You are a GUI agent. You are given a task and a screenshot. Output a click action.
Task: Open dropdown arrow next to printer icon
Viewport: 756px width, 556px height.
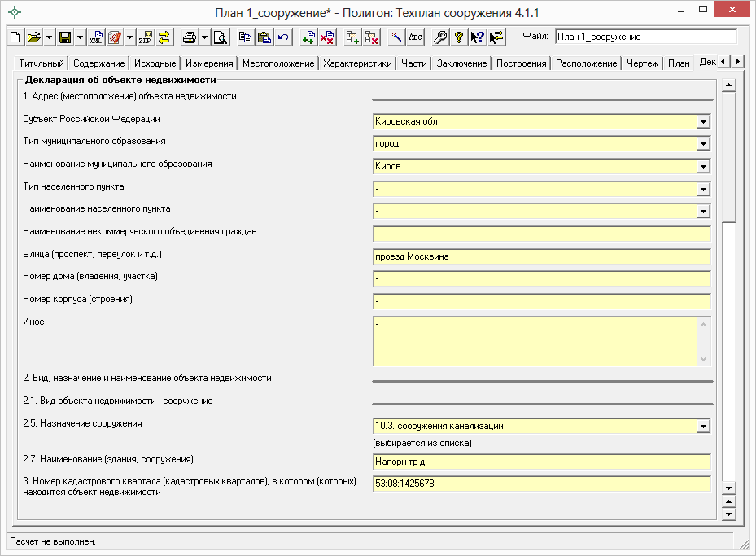point(204,37)
